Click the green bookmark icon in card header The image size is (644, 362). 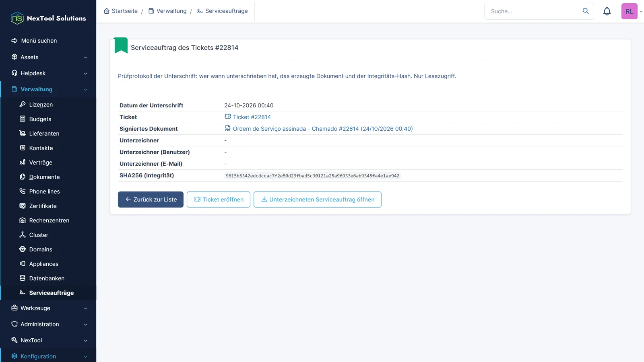point(121,45)
